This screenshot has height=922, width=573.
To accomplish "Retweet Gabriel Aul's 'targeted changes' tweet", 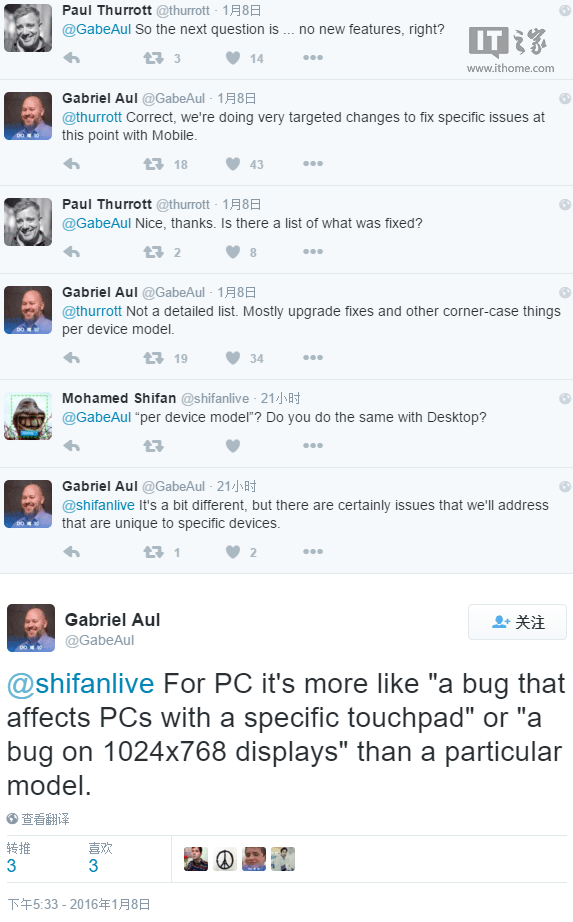I will (x=154, y=163).
